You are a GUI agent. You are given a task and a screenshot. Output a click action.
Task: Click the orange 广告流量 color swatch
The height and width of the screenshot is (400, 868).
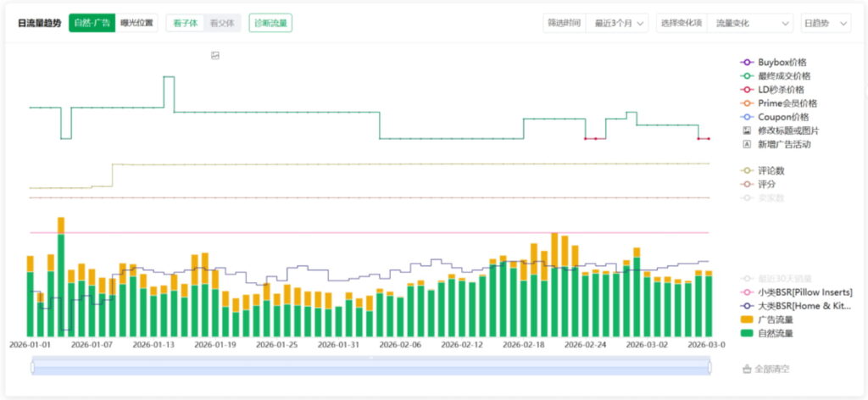pyautogui.click(x=747, y=319)
